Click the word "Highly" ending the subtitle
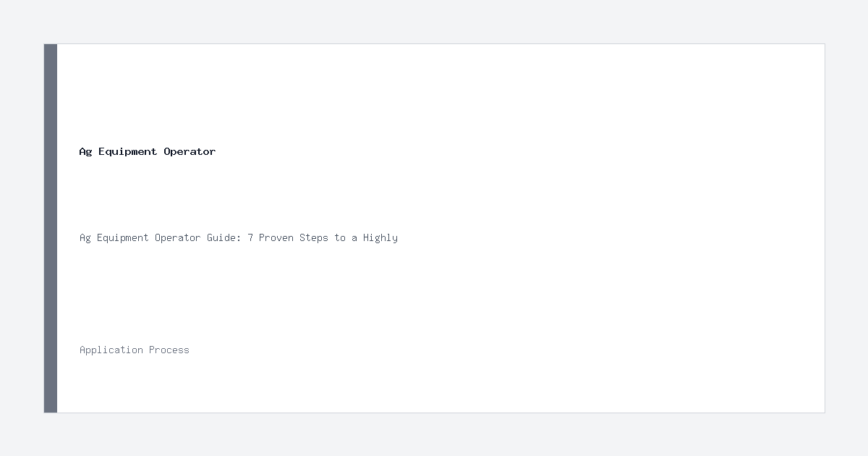The image size is (868, 456). click(x=380, y=238)
